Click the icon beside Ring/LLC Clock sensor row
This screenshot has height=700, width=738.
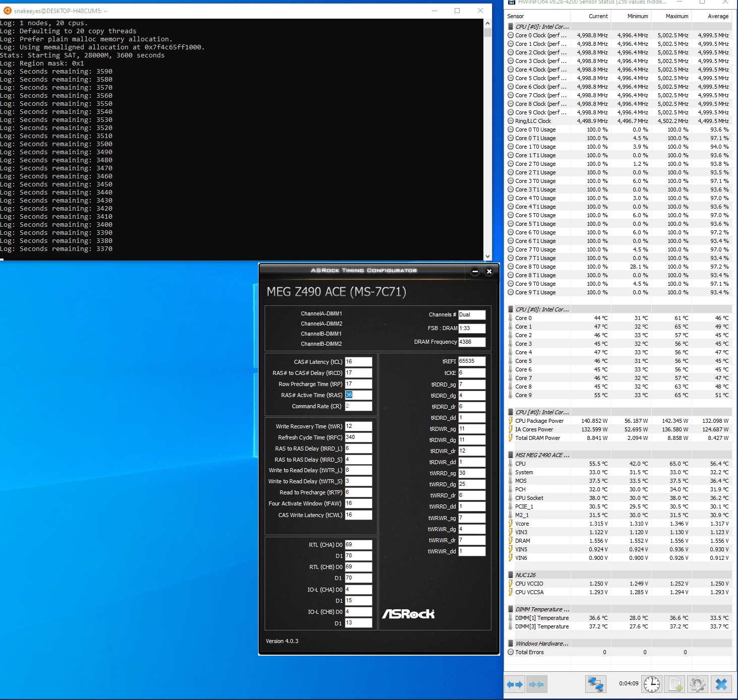[511, 121]
